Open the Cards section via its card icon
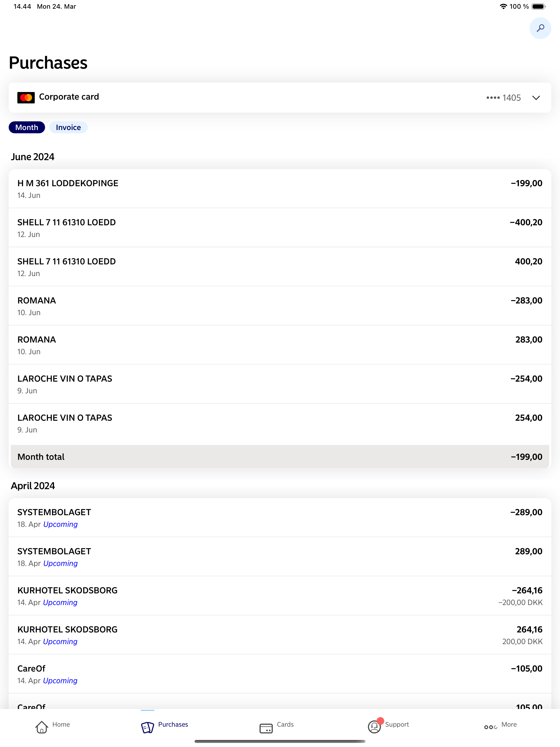 (266, 724)
